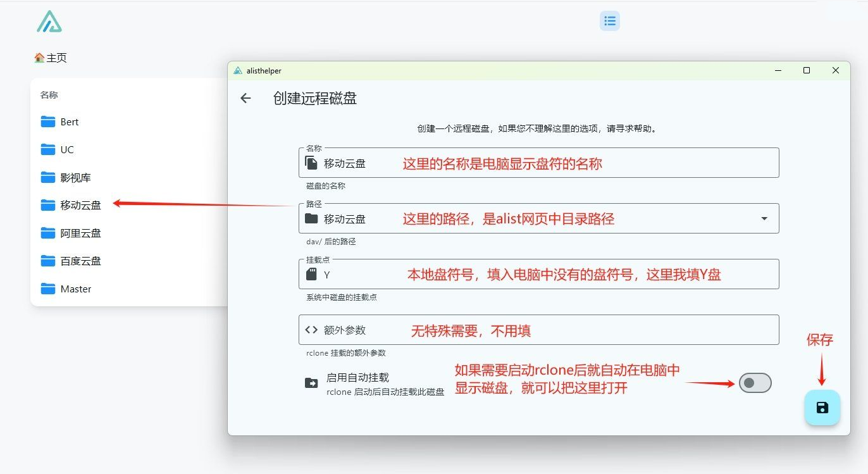Open the 阿里云盘 folder icon
This screenshot has height=474, width=868.
coord(48,233)
